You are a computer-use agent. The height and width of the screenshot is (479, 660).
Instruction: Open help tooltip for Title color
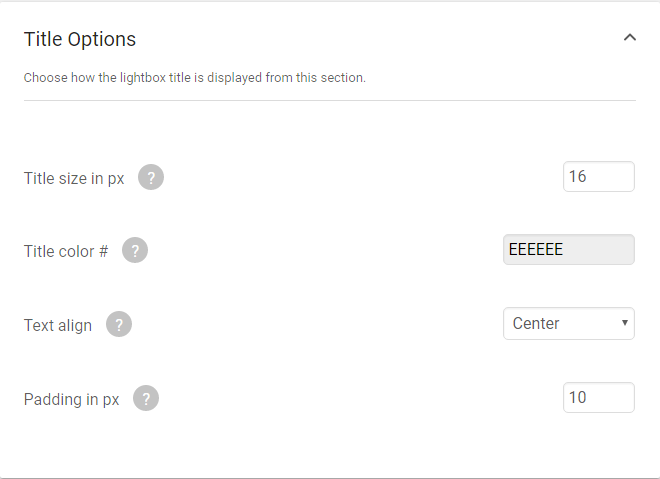point(135,250)
